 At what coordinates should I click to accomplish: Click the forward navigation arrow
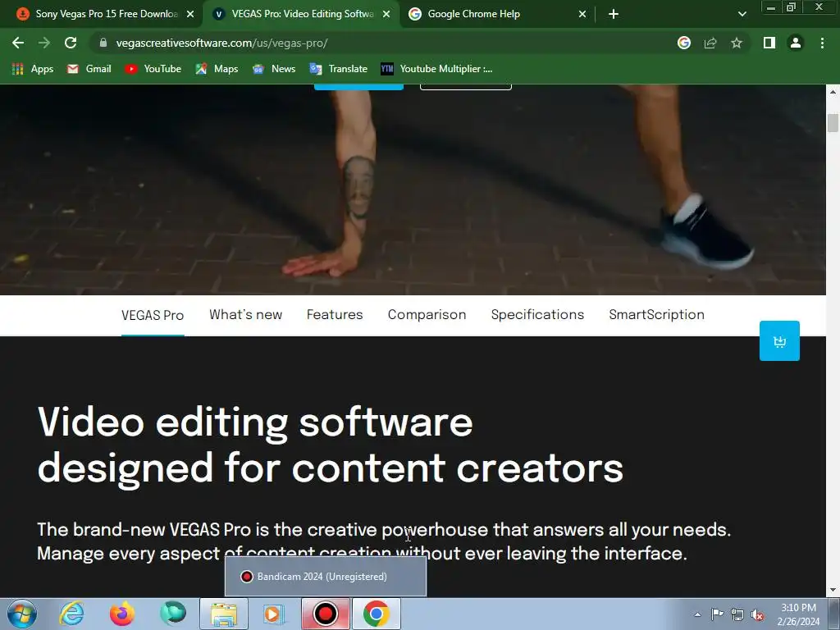(x=44, y=43)
